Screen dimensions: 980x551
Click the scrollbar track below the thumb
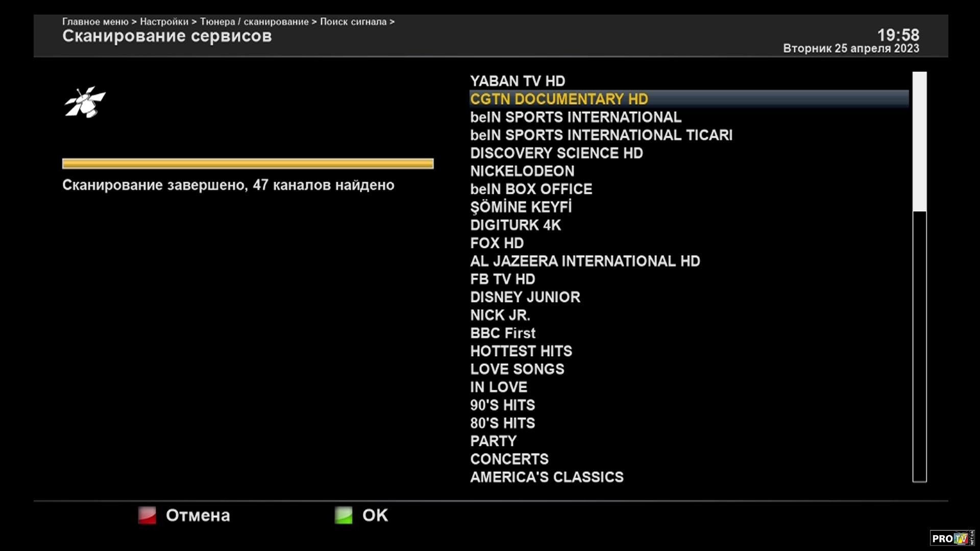click(919, 347)
